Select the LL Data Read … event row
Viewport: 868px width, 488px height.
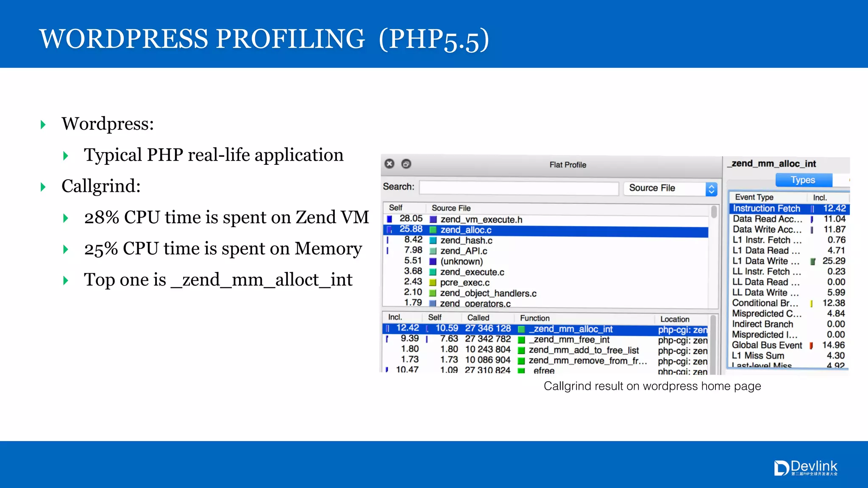[790, 282]
